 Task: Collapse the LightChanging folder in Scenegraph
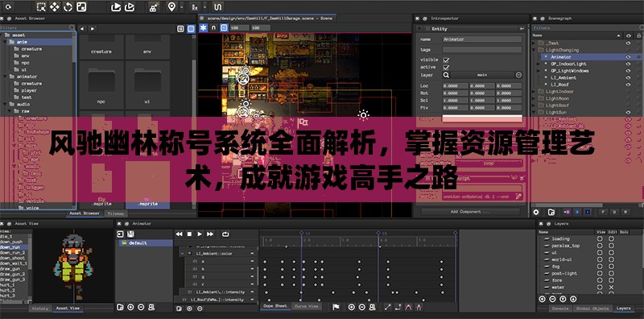[535, 50]
